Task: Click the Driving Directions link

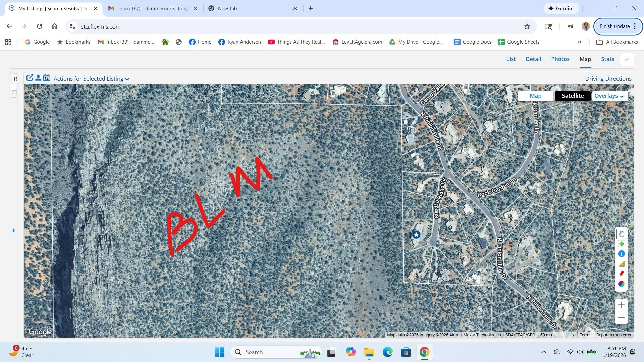Action: [608, 79]
